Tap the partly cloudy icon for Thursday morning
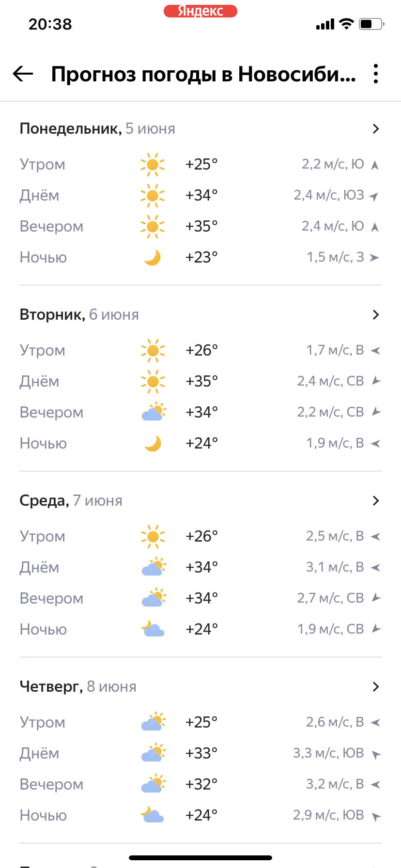 pos(154,722)
